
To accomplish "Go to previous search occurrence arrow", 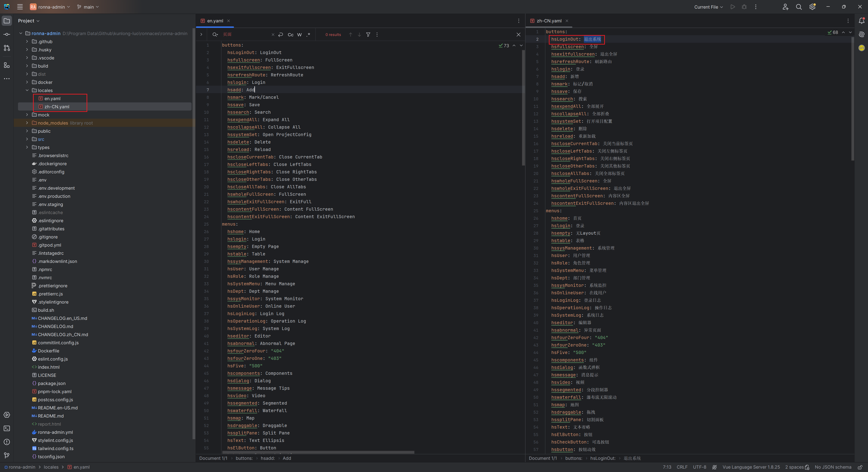I will click(x=350, y=34).
